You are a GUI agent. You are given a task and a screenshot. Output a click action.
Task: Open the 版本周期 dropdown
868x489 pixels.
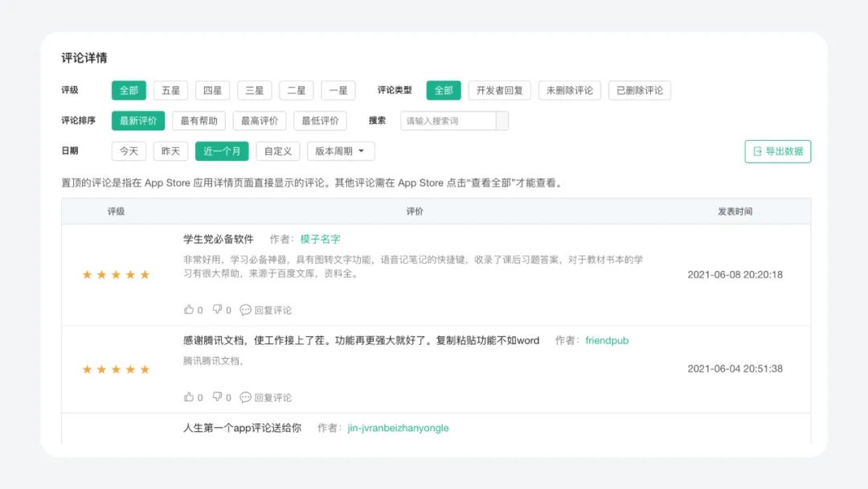(x=341, y=151)
